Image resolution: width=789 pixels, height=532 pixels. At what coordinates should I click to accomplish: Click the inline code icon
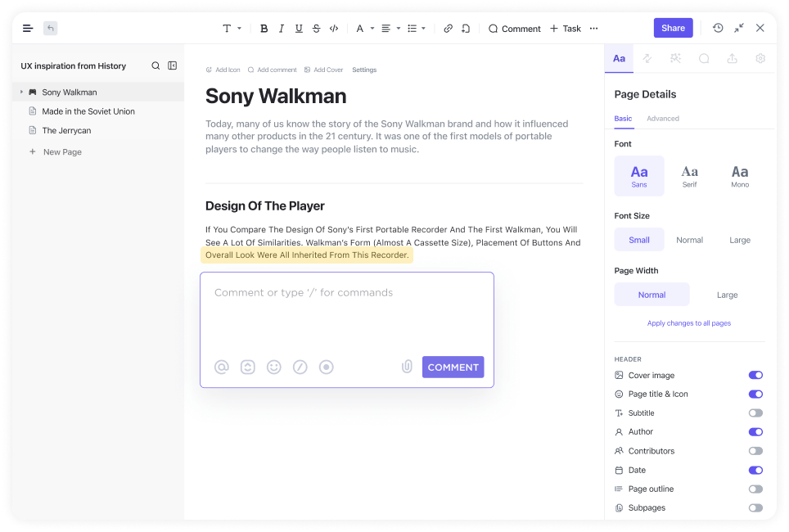point(334,29)
